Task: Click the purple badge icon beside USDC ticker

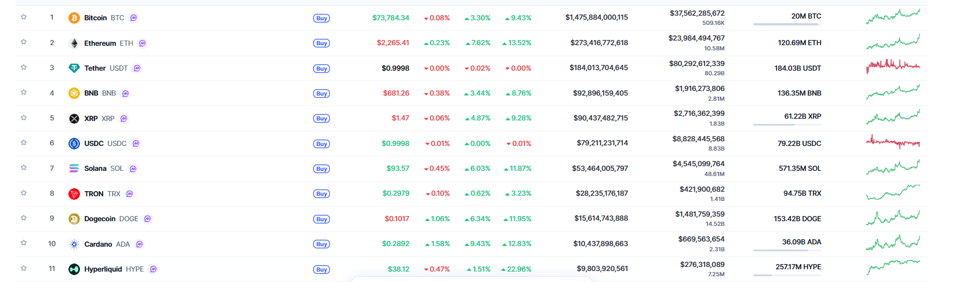Action: [136, 144]
